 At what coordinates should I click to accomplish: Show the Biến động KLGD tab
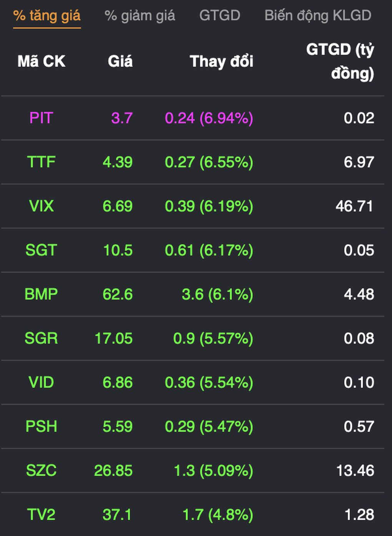pyautogui.click(x=318, y=16)
